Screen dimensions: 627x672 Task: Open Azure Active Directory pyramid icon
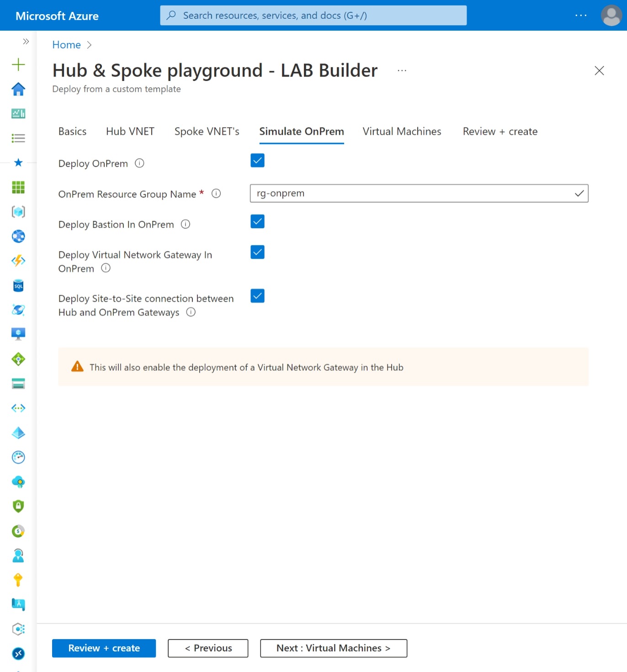18,433
